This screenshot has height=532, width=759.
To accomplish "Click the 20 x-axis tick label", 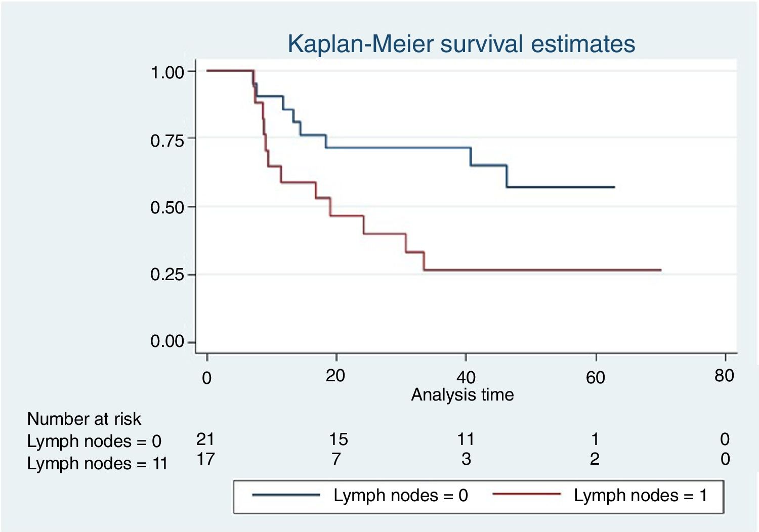I will tap(335, 376).
